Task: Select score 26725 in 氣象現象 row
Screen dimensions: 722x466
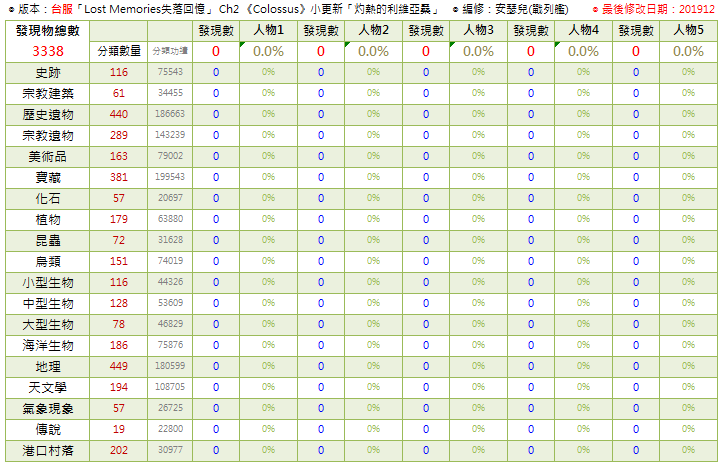Action: (170, 408)
